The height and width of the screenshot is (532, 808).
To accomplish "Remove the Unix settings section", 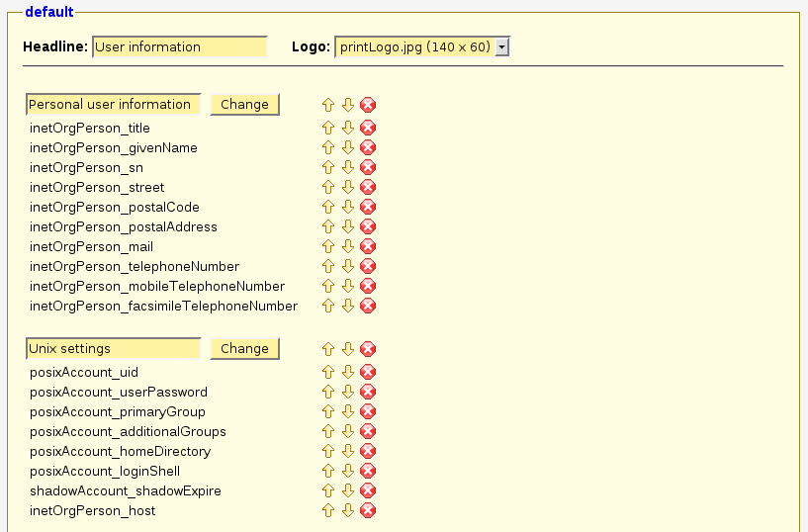I will pyautogui.click(x=368, y=349).
